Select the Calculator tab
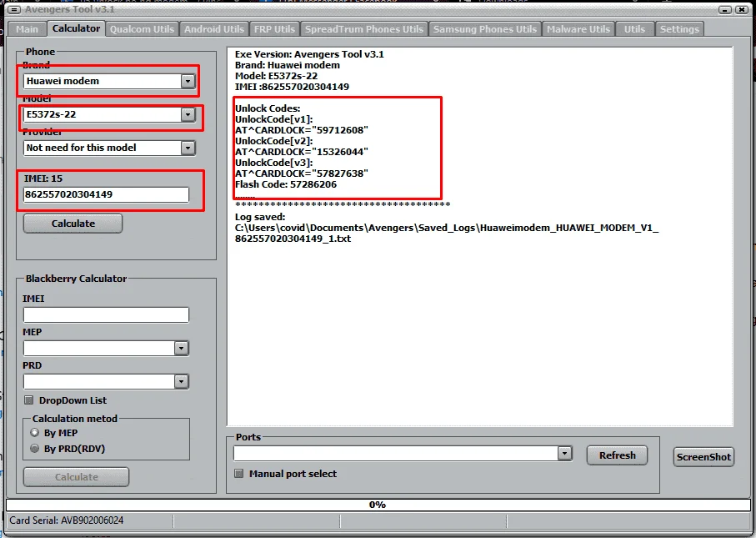 pyautogui.click(x=76, y=28)
